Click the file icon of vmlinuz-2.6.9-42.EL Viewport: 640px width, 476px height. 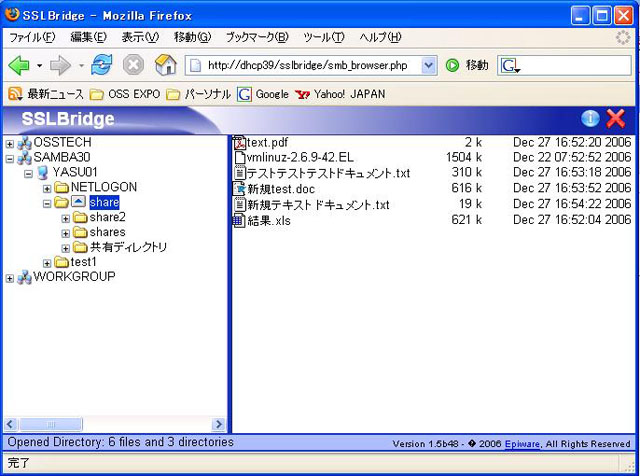point(240,158)
